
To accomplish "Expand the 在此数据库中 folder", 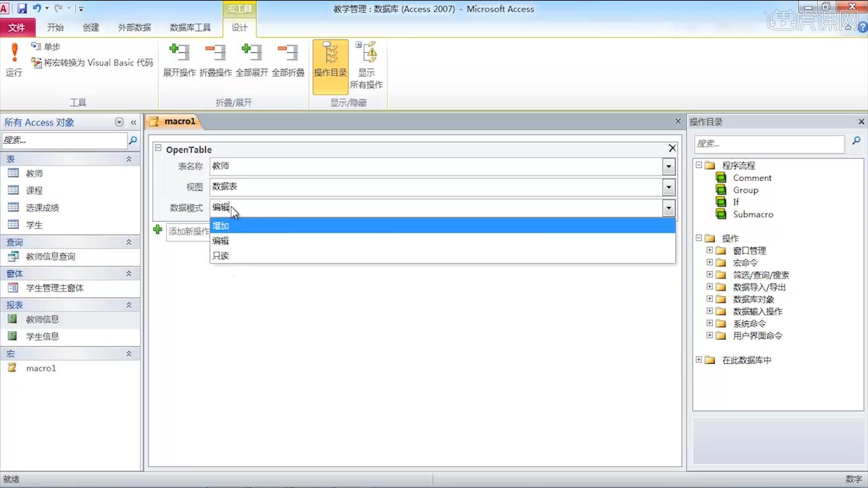I will 699,360.
